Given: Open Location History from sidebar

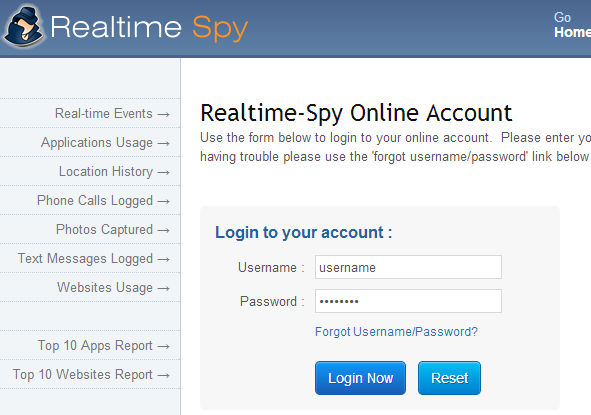Looking at the screenshot, I should coord(114,172).
